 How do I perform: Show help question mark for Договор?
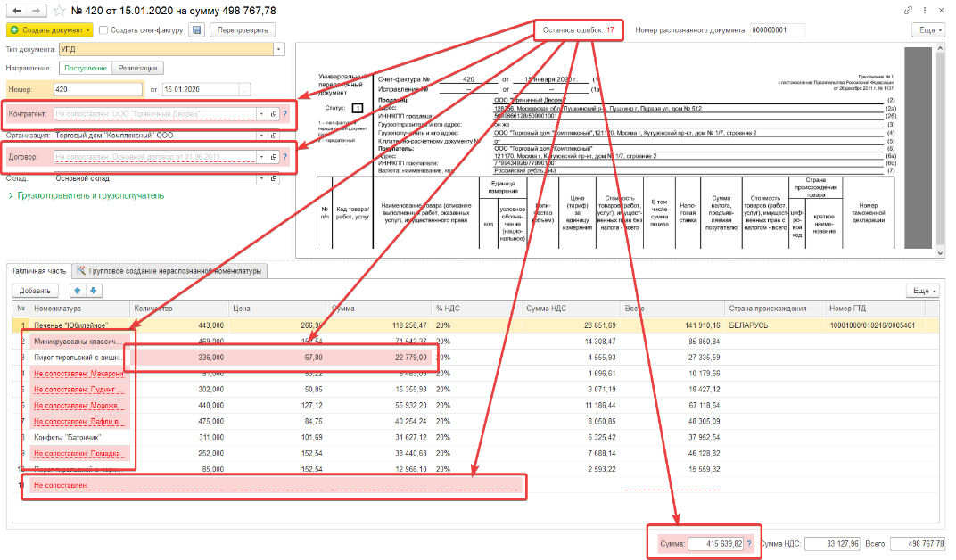(284, 157)
